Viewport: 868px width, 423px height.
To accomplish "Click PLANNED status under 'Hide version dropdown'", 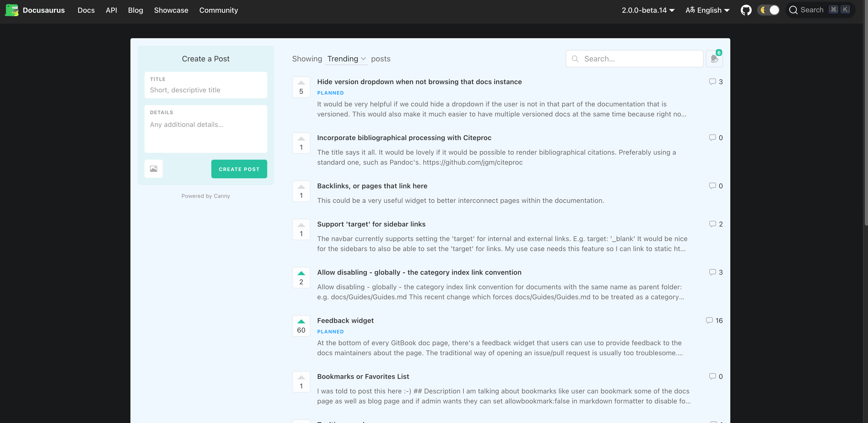I will [331, 93].
